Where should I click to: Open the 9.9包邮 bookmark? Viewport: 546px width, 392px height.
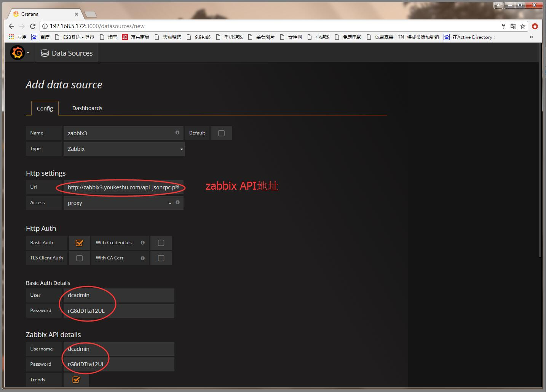(x=198, y=37)
